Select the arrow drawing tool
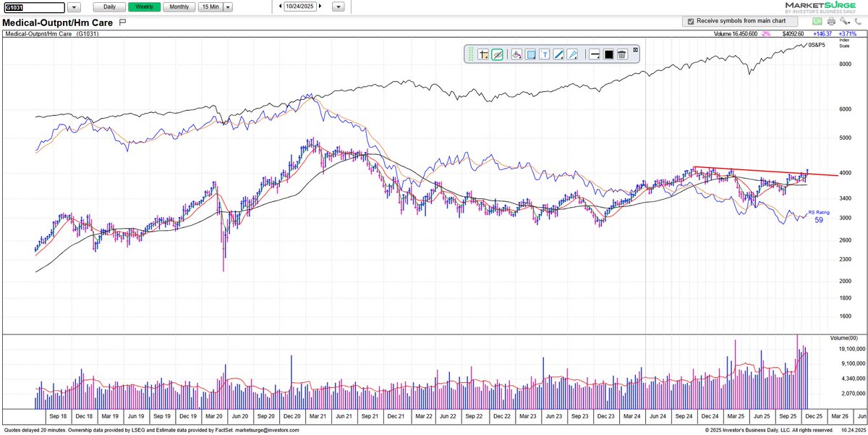 pyautogui.click(x=572, y=54)
